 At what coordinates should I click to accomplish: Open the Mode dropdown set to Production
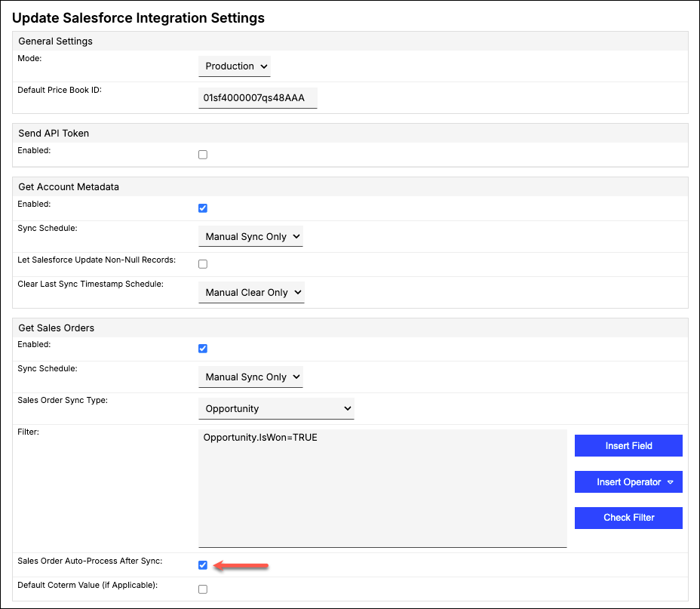235,66
